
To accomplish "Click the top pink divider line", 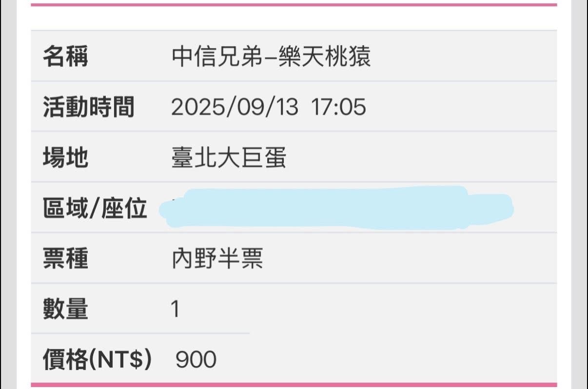I will (294, 5).
